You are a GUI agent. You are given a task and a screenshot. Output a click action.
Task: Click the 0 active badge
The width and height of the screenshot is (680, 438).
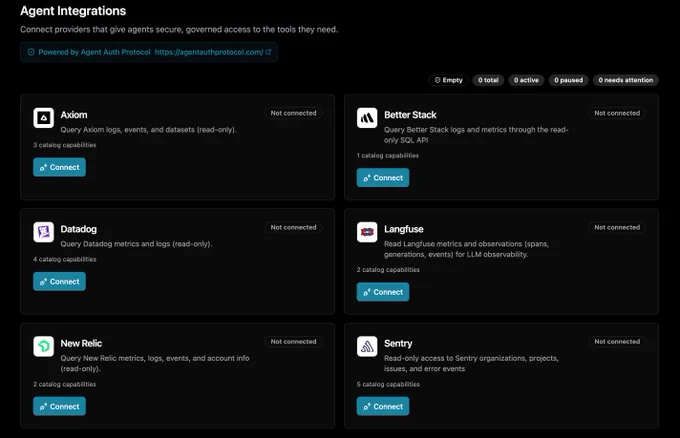pos(526,80)
